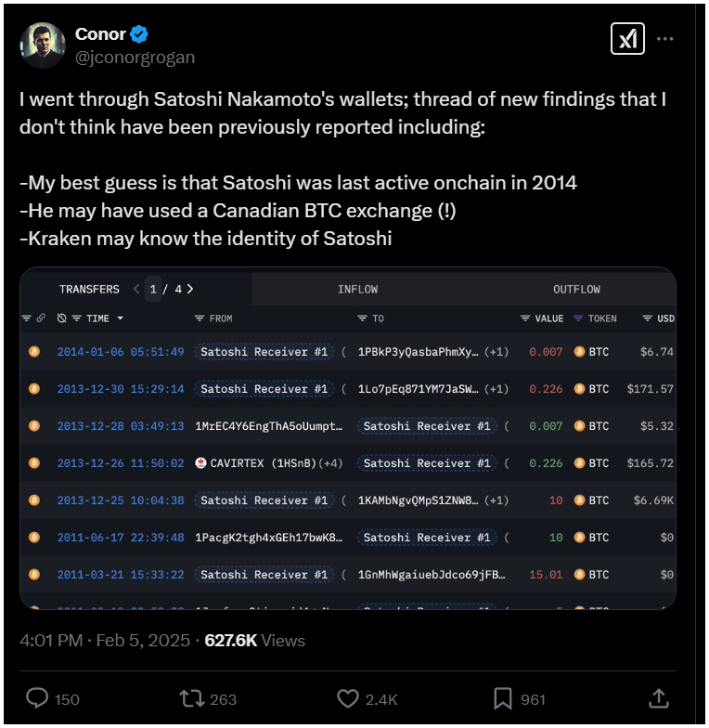The width and height of the screenshot is (709, 728).
Task: Open the FROM column filter
Action: [199, 318]
